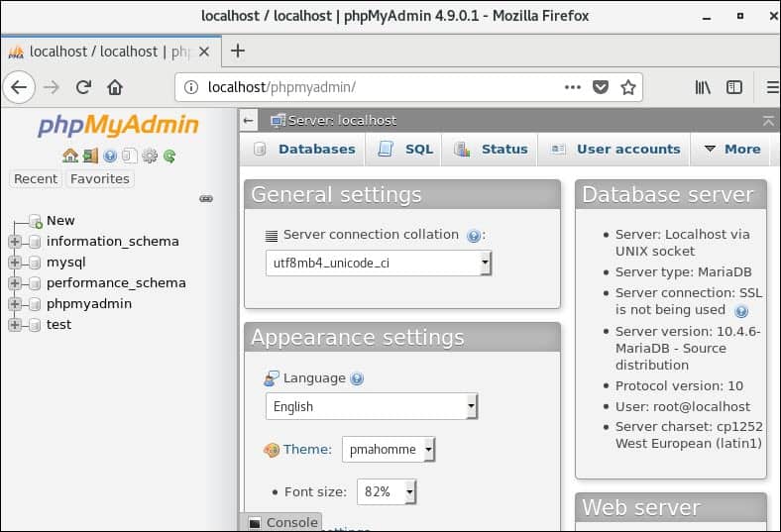Viewport: 781px width, 532px height.
Task: Click the Firefox forward arrow
Action: coord(52,87)
